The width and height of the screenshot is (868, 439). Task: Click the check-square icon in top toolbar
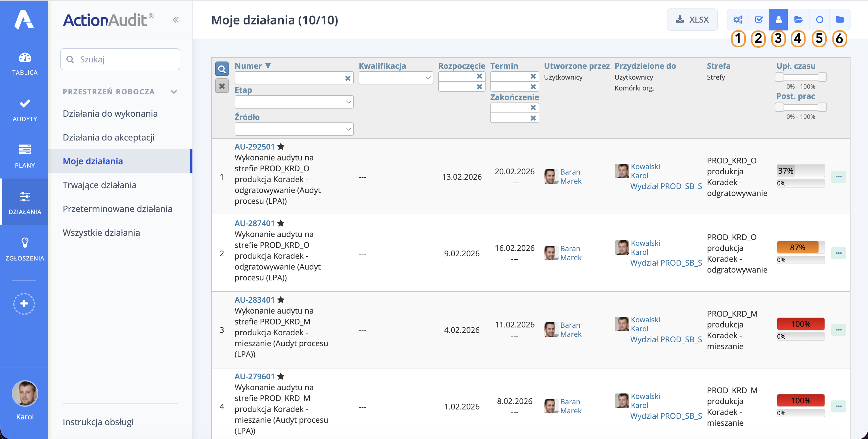click(759, 20)
